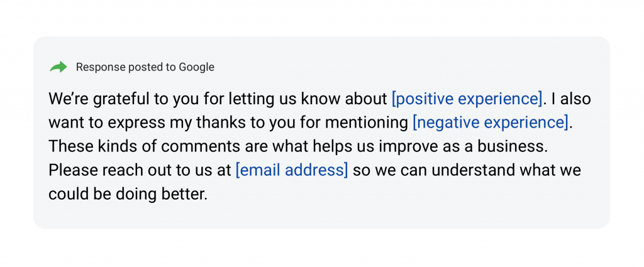Select the [positive experience] placeholder
Viewport: 644px width, 267px height.
point(467,99)
